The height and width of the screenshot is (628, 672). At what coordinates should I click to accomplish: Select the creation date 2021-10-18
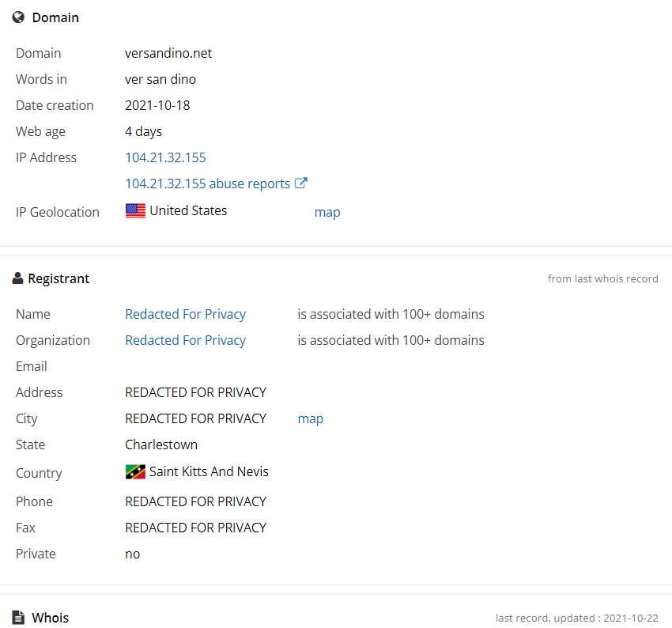click(x=157, y=105)
